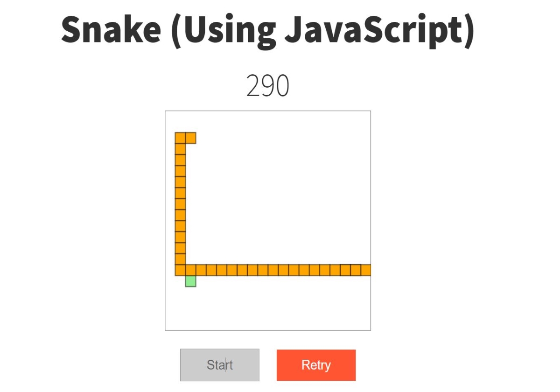Image resolution: width=560 pixels, height=392 pixels.
Task: Click the snake's top-right end segment
Action: coord(190,138)
